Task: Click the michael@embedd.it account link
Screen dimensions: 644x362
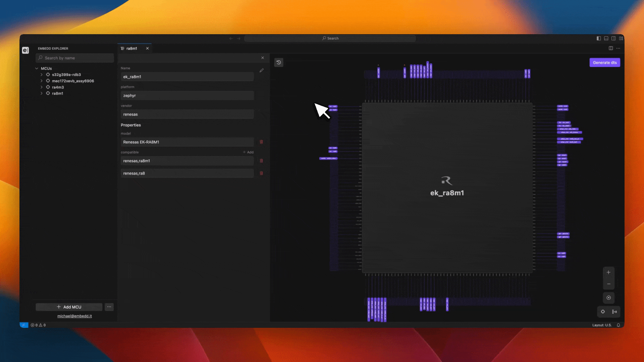Action: 74,316
